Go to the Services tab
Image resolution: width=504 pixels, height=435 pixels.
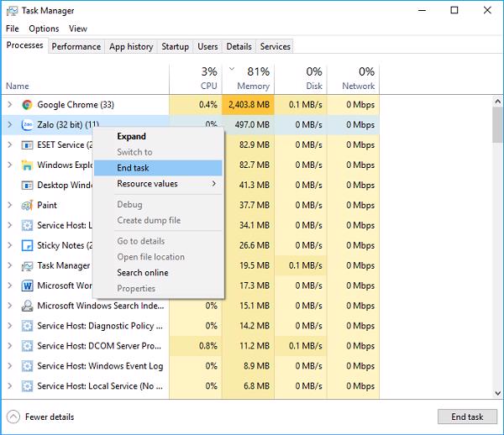pyautogui.click(x=276, y=47)
